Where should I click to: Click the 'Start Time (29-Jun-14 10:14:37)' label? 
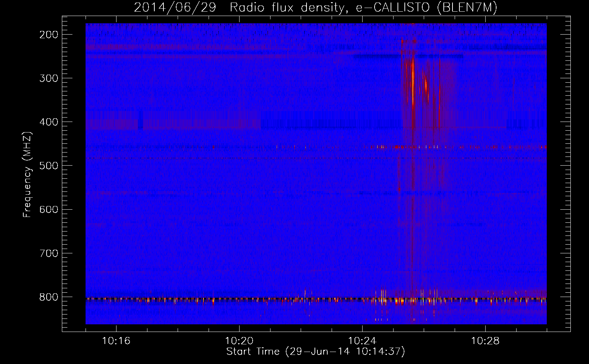tap(316, 352)
